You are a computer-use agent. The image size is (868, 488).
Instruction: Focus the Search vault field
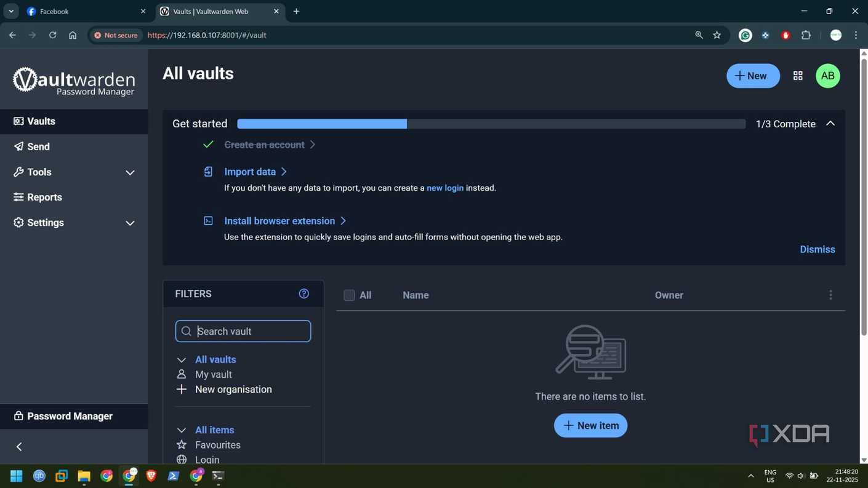243,331
